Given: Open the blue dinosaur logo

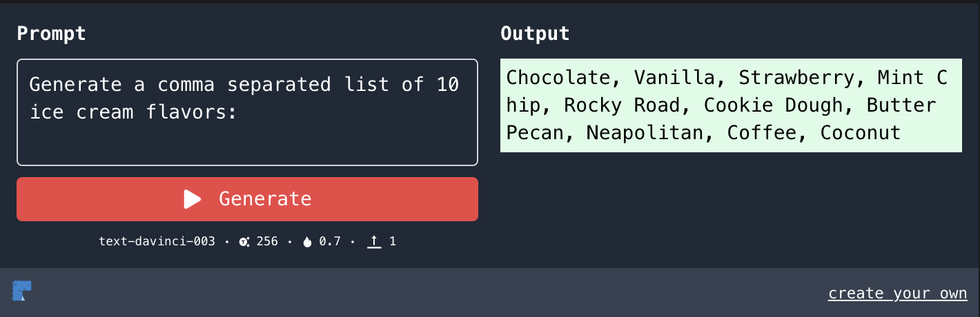Looking at the screenshot, I should pyautogui.click(x=22, y=290).
